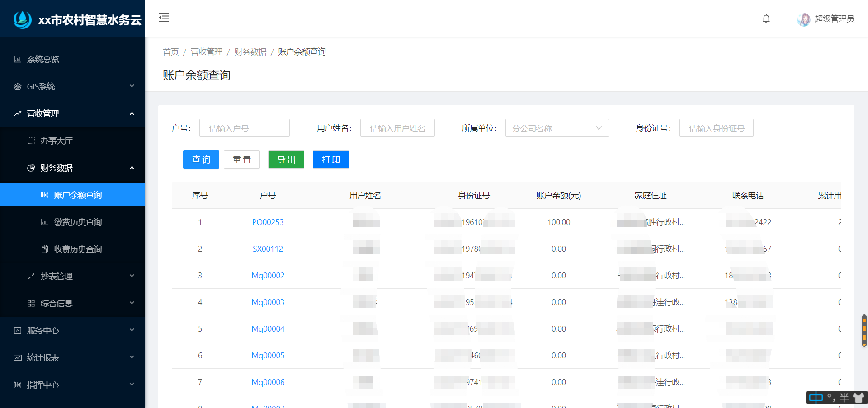Expand the 统计报表 menu chevron
Screen dimensions: 868x408
[132, 357]
